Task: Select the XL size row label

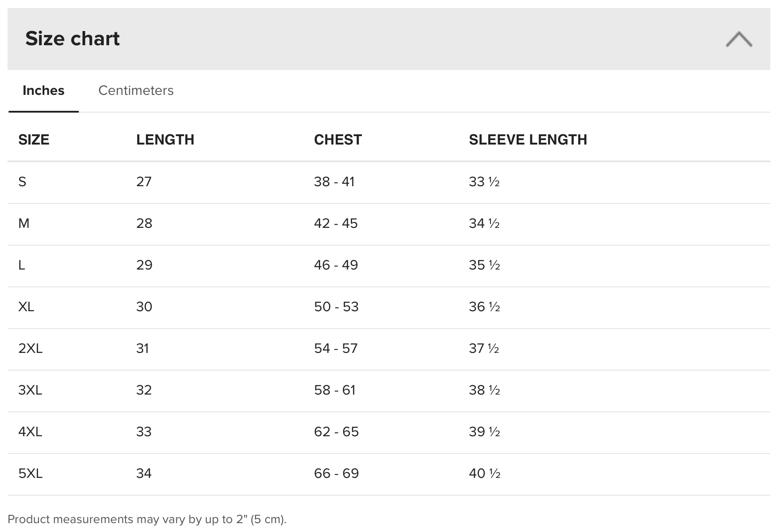Action: (26, 307)
